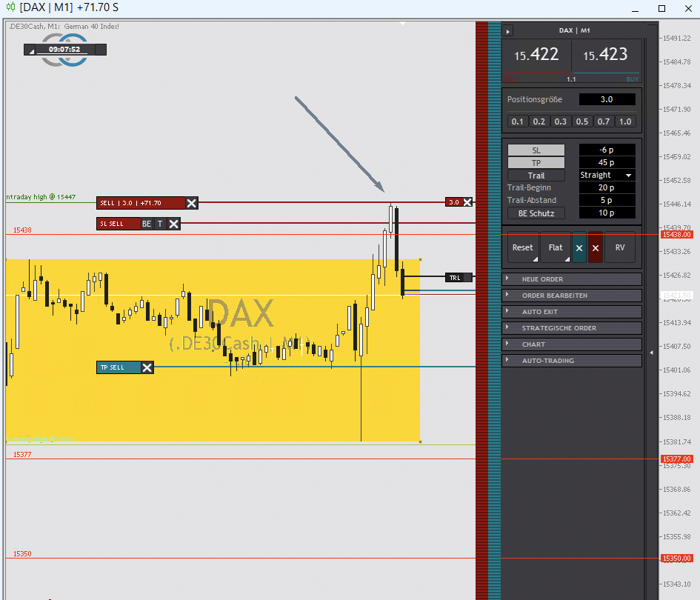Click the teal vertical buy-volume bar
The width and height of the screenshot is (700, 600).
494,310
